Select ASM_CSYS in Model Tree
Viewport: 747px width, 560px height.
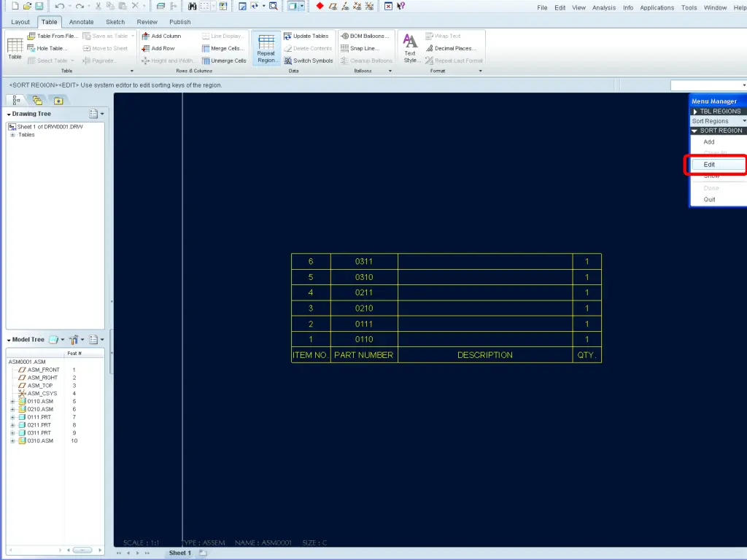(38, 394)
